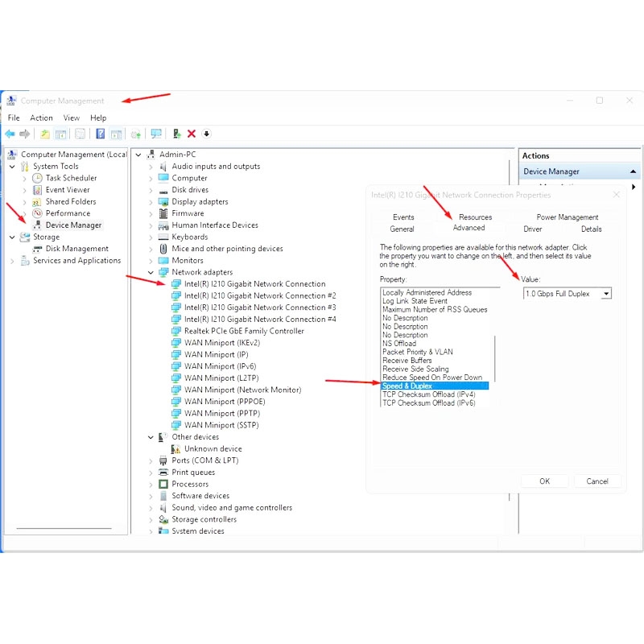644x644 pixels.
Task: Switch to the Power Management tab
Action: (x=568, y=217)
